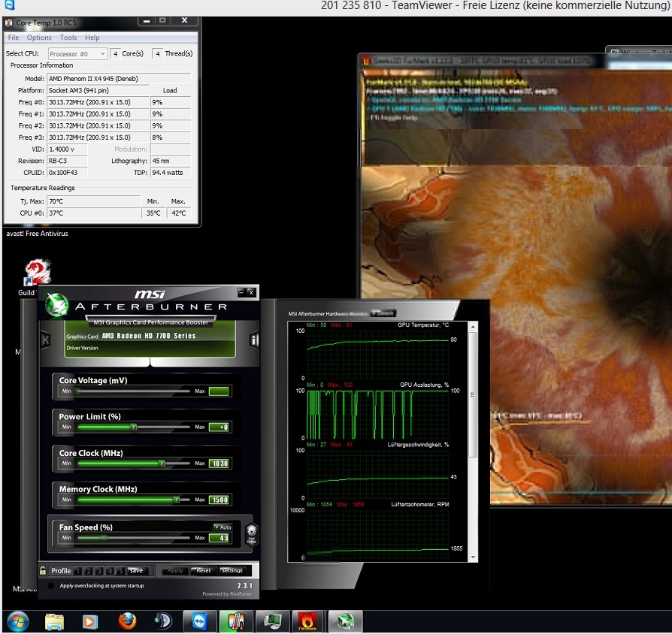
Task: Open Afterburner Settings
Action: pyautogui.click(x=232, y=571)
